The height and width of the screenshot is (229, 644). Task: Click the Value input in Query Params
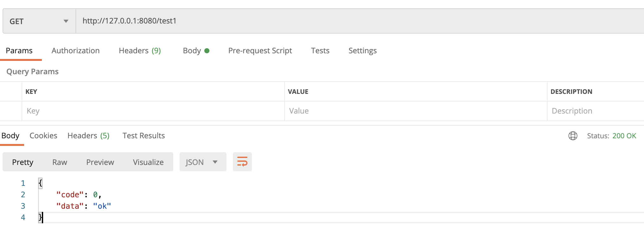click(416, 111)
